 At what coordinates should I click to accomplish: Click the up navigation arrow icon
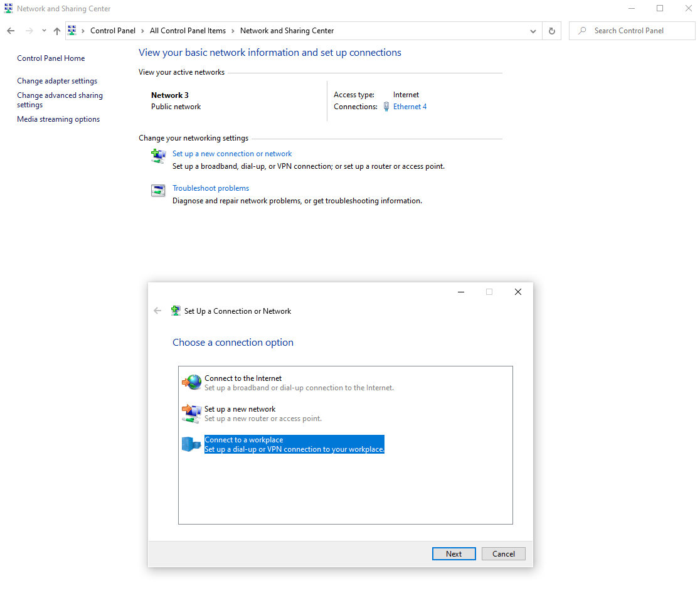pyautogui.click(x=56, y=30)
